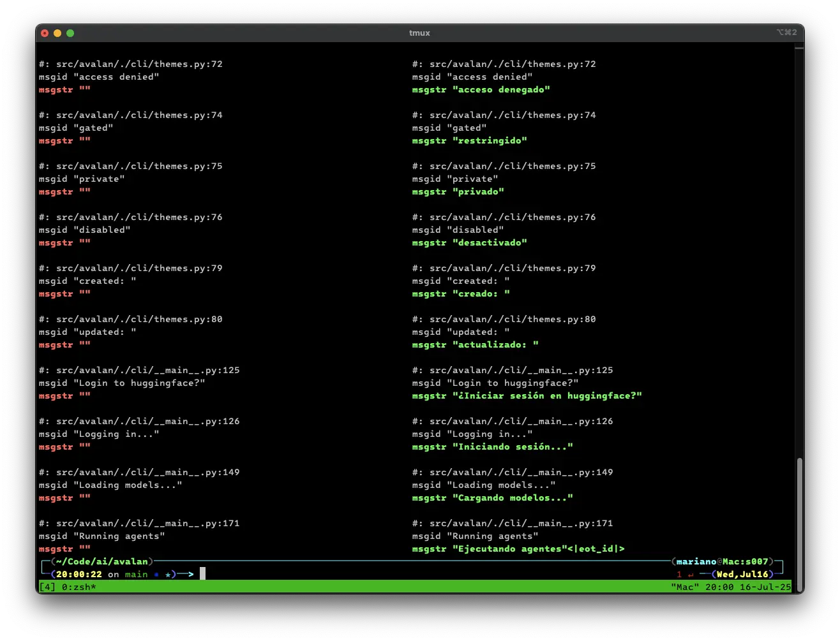Click the ~/Code/ai/avalan path in prompt
This screenshot has height=641, width=840.
[x=102, y=561]
